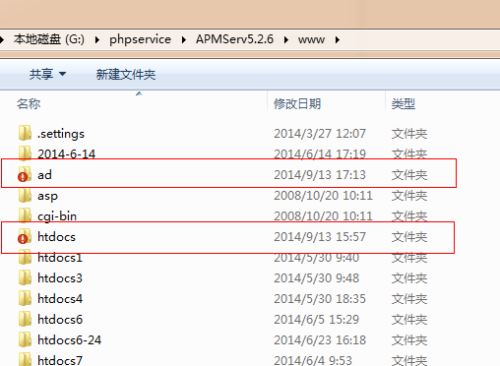Select the htdocs3 folder icon

coord(25,278)
